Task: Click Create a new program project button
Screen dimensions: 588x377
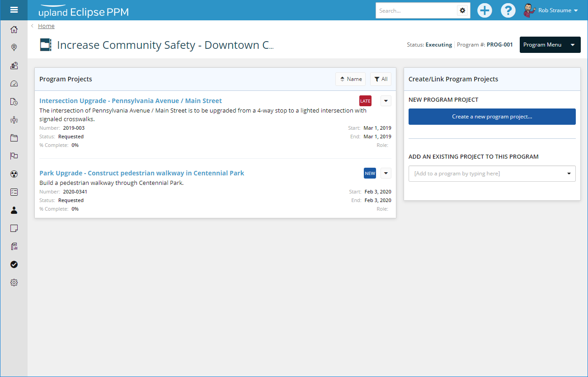Action: click(492, 117)
